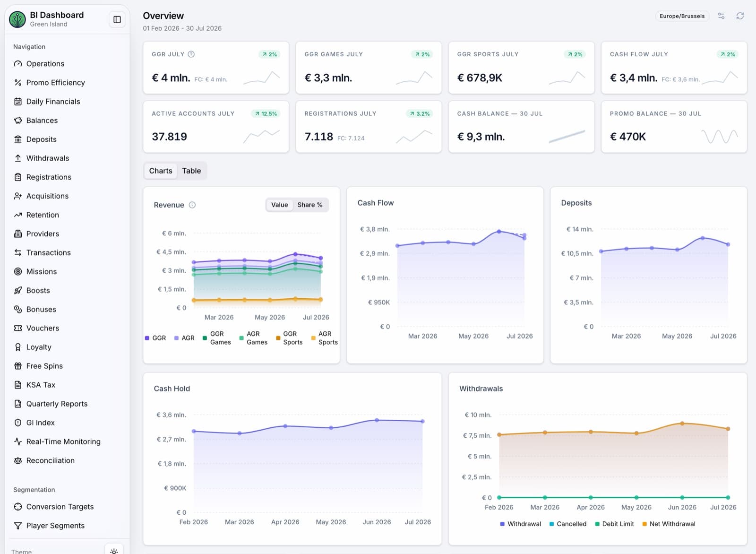The height and width of the screenshot is (554, 756).
Task: Click the Operations gauge icon
Action: coord(18,64)
